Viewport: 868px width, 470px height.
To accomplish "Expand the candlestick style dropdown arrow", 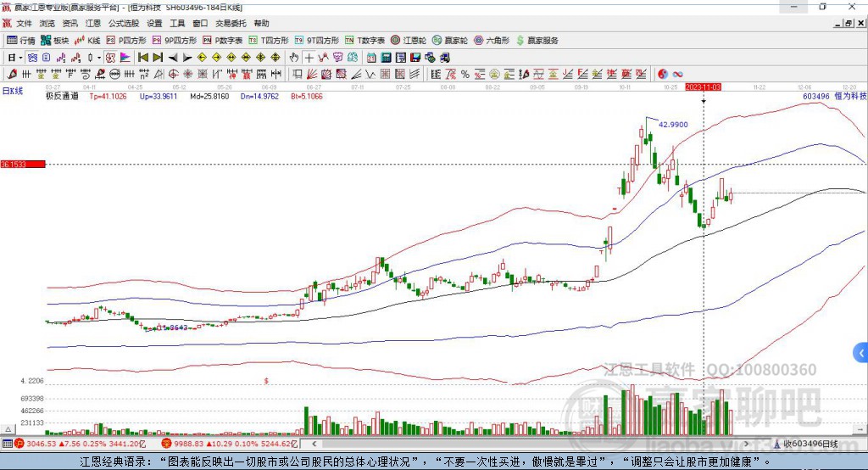I will pos(99,58).
